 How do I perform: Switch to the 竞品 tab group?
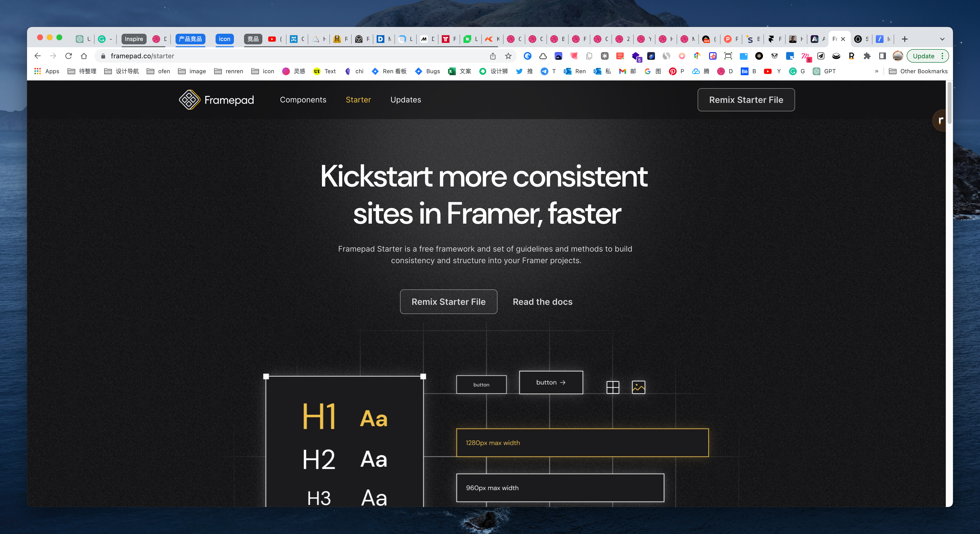click(253, 39)
